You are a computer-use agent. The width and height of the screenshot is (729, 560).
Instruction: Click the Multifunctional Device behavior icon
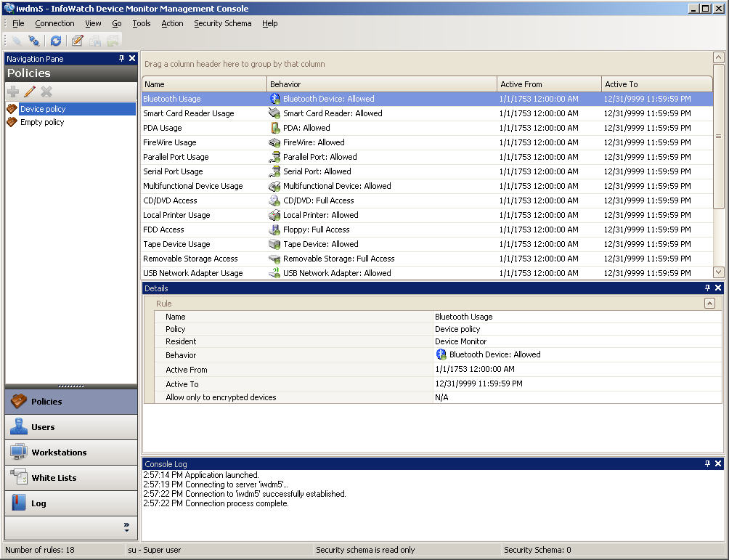coord(274,186)
